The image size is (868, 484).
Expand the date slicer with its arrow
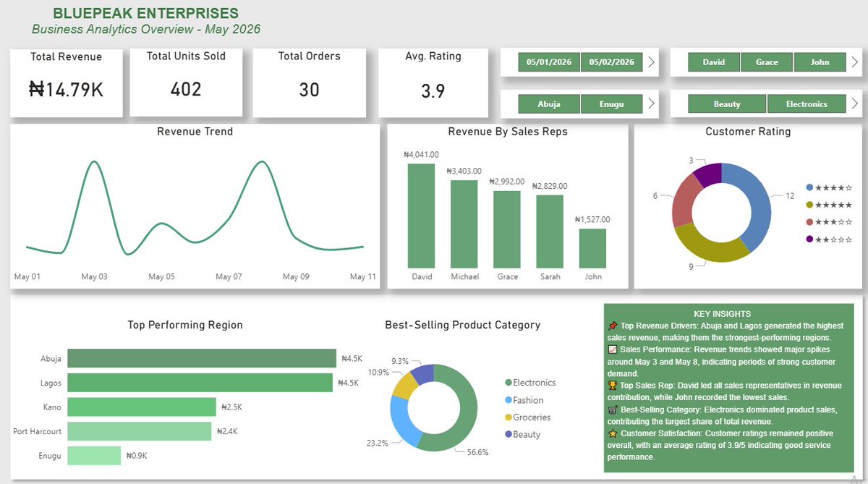point(651,62)
